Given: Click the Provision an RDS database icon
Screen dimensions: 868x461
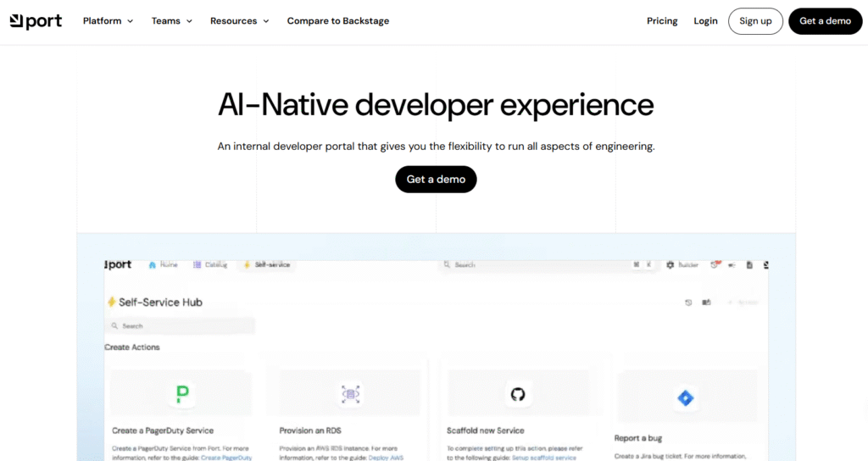Looking at the screenshot, I should pyautogui.click(x=350, y=394).
